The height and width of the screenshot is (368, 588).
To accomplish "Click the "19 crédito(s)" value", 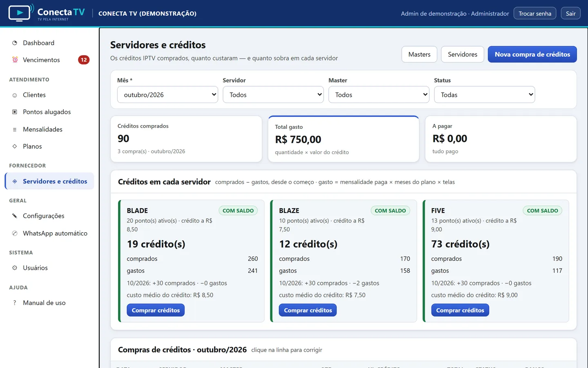I will (x=156, y=244).
